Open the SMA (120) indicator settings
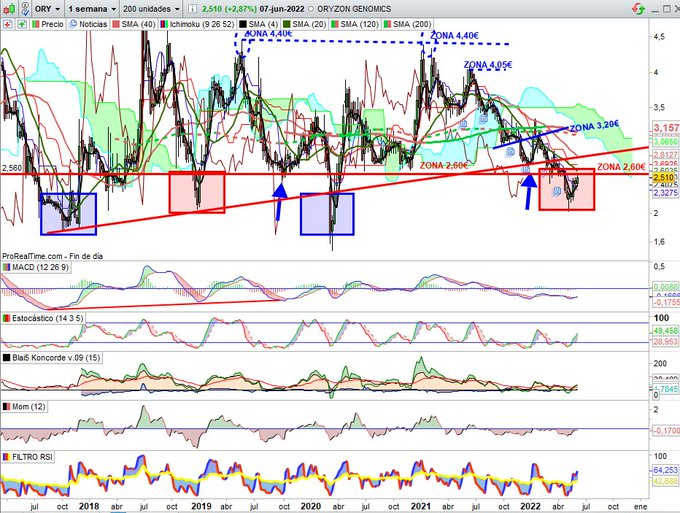The image size is (680, 513). pos(355,24)
